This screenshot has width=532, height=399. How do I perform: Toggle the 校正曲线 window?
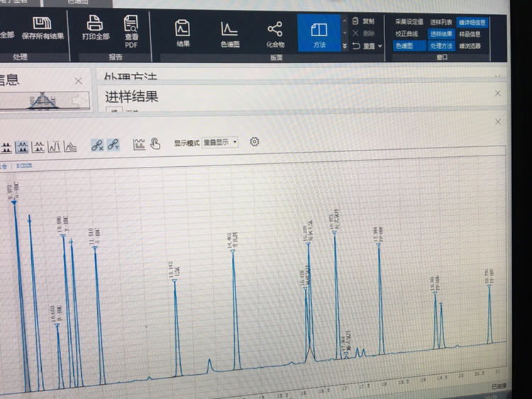406,34
